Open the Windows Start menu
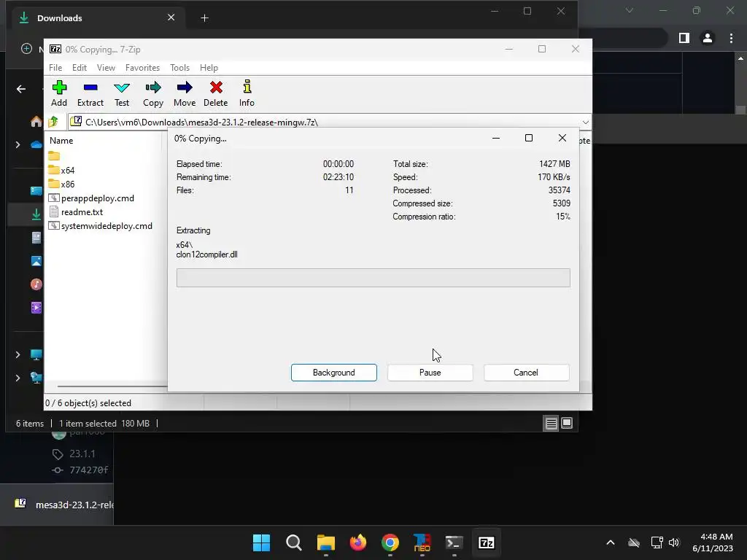This screenshot has height=560, width=747. 262,542
